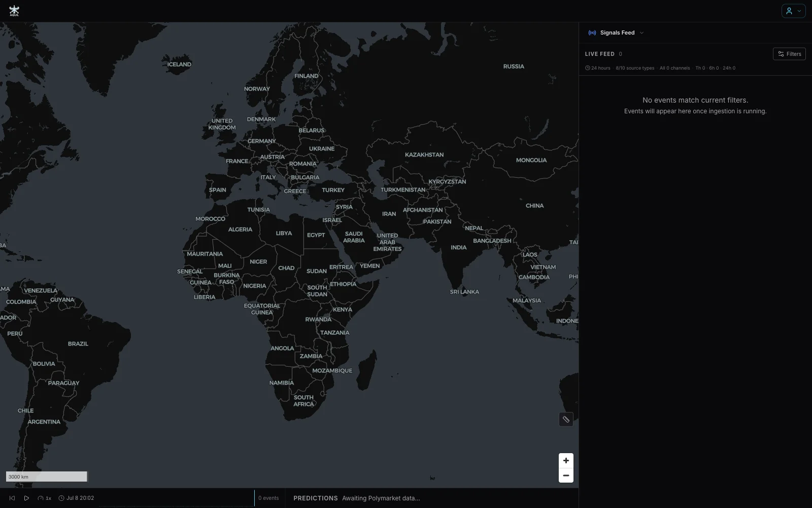Click the All 0 channels summary
Viewport: 812px width, 508px height.
(x=674, y=68)
